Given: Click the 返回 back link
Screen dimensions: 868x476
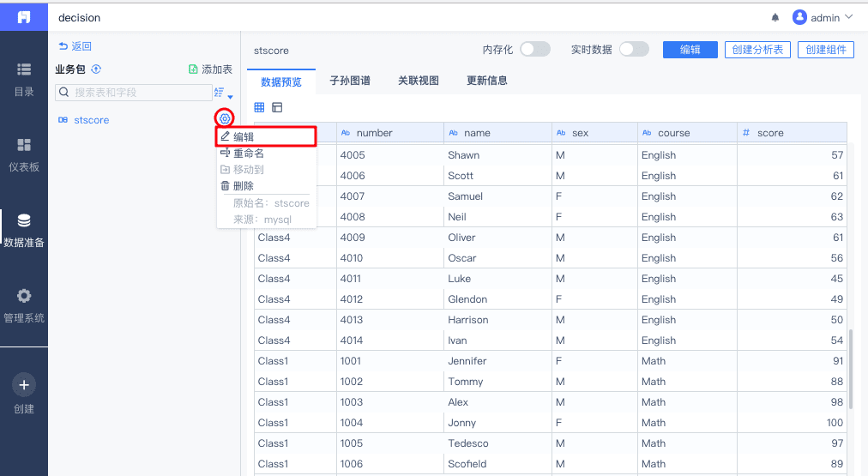Looking at the screenshot, I should coord(75,46).
